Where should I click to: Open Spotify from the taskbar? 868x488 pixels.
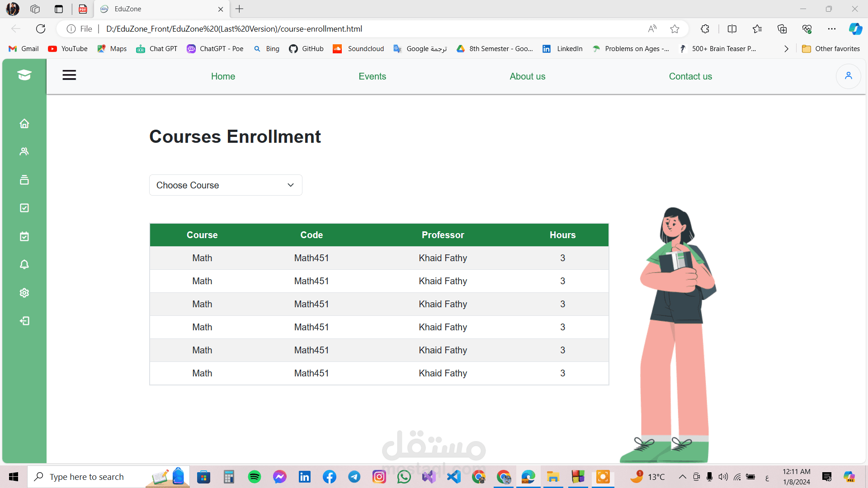(255, 477)
